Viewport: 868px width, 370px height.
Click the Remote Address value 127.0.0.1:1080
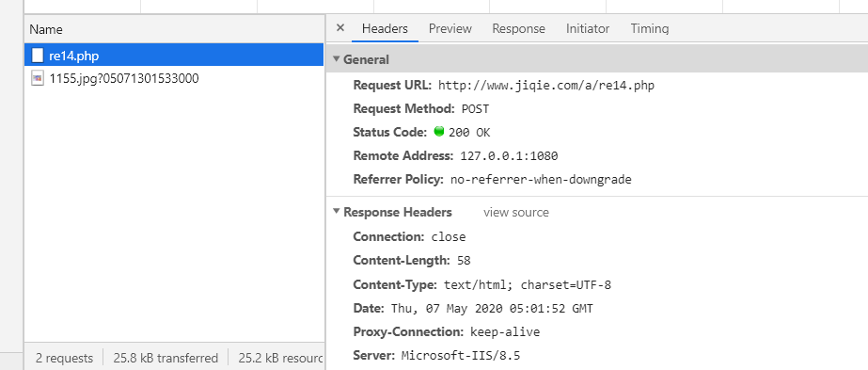click(x=509, y=156)
